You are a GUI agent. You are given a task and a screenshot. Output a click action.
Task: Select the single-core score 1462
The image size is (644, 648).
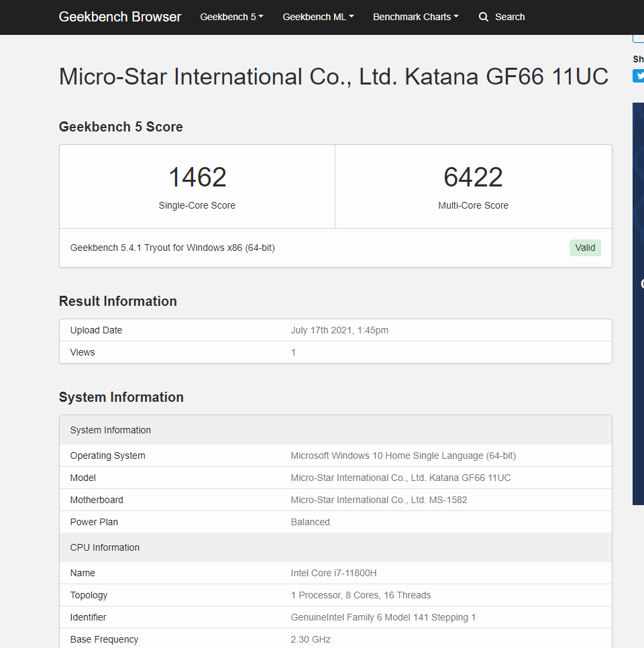[x=197, y=177]
